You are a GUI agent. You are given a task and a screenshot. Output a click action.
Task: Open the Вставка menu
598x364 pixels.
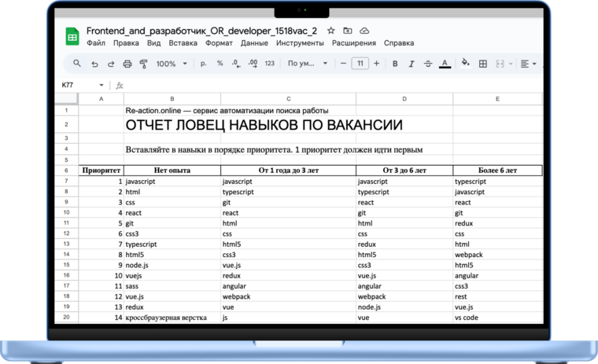click(183, 42)
